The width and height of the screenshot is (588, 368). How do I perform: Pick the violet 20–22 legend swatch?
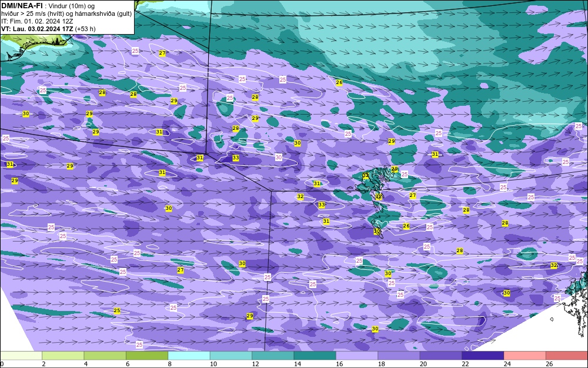pos(441,356)
